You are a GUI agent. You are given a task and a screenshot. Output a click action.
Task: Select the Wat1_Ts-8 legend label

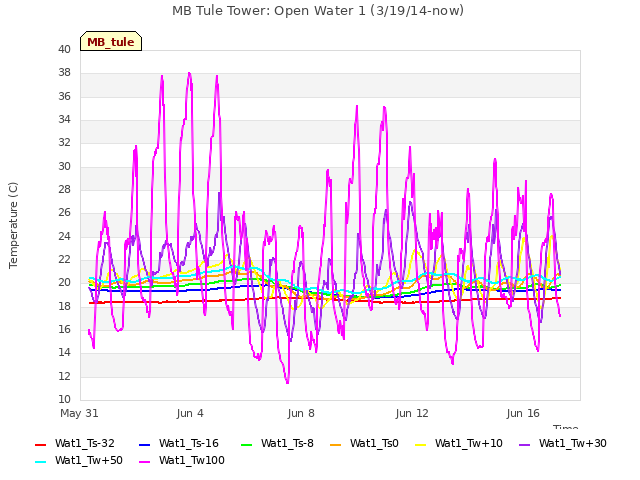pyautogui.click(x=287, y=444)
